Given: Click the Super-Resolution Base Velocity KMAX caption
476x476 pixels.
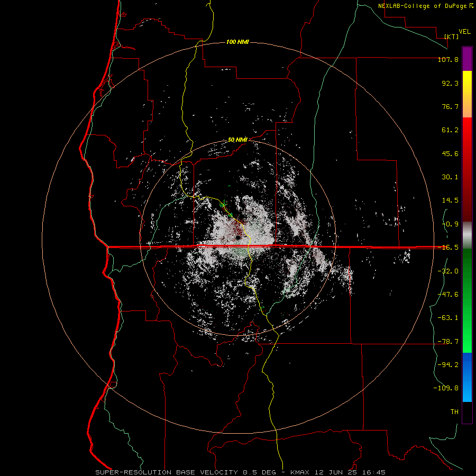Looking at the screenshot, I should tap(241, 472).
